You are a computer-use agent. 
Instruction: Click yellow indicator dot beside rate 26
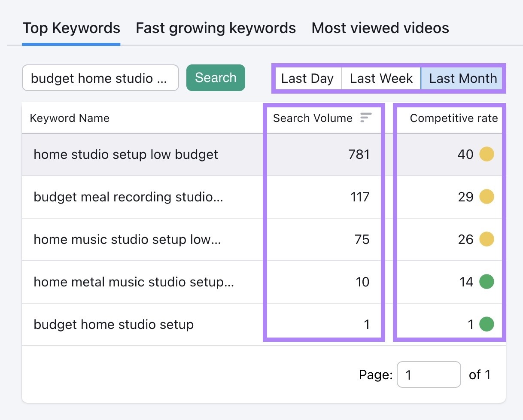[487, 239]
